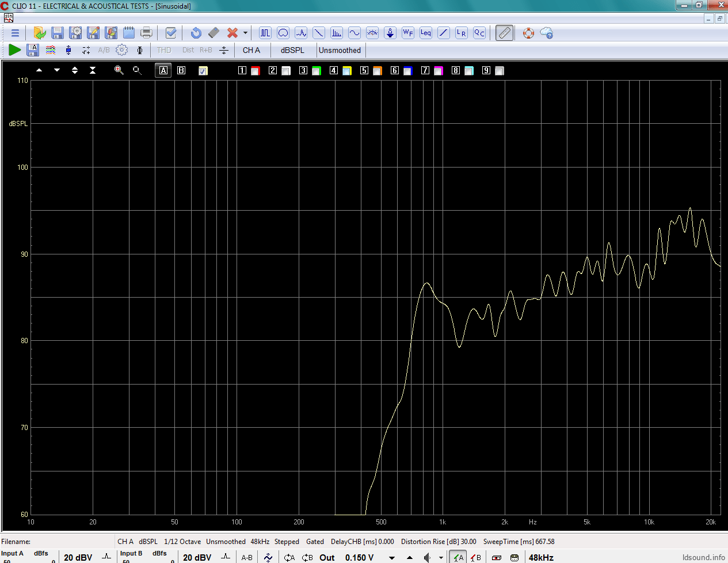Zoom out with the plain magnifier
This screenshot has height=563, width=728.
[x=137, y=70]
